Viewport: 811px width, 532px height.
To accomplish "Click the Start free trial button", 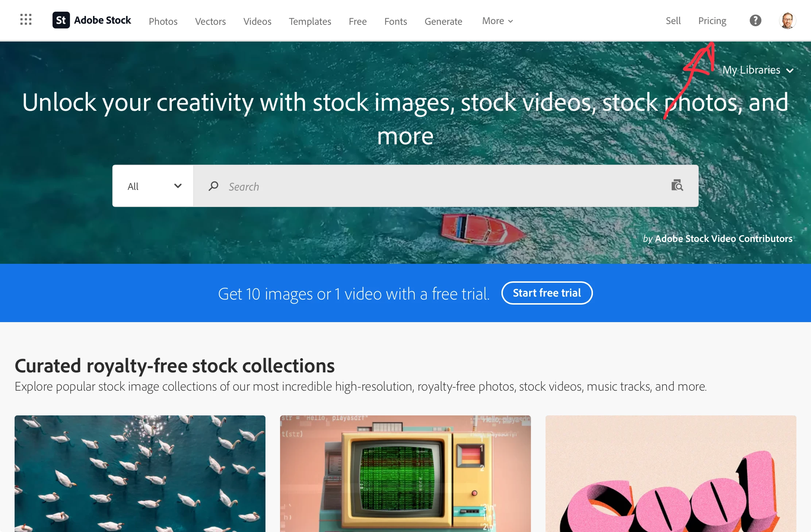I will pyautogui.click(x=547, y=293).
